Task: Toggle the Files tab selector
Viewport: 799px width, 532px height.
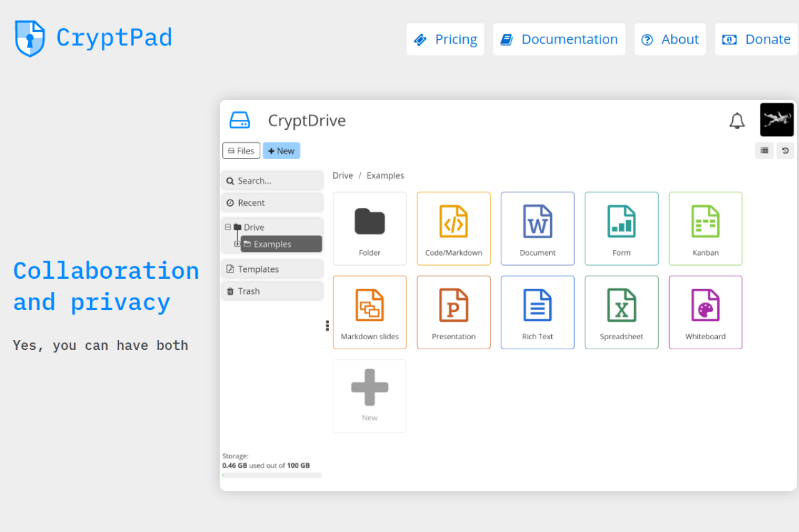Action: [x=241, y=150]
